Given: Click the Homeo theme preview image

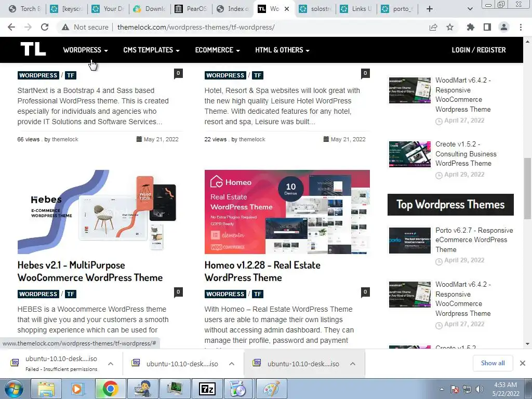Looking at the screenshot, I should (287, 212).
